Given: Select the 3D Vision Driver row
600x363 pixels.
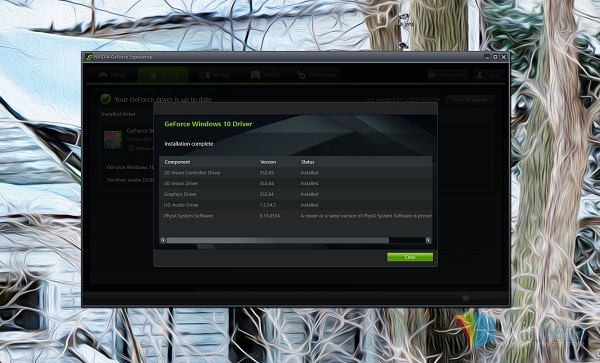Looking at the screenshot, I should 295,184.
